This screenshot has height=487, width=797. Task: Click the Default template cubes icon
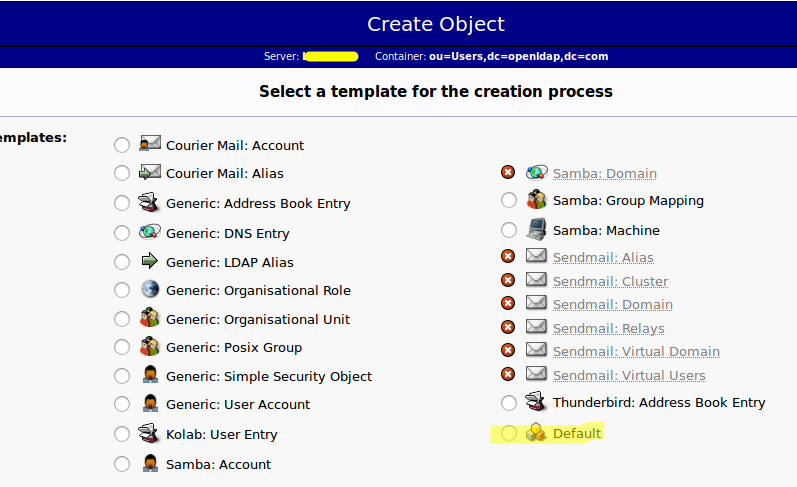(537, 433)
